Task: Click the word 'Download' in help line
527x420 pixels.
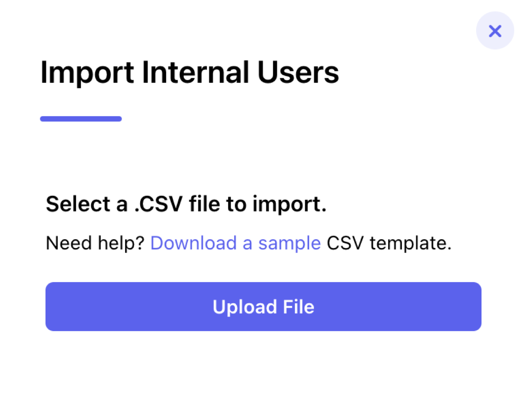Action: point(194,243)
